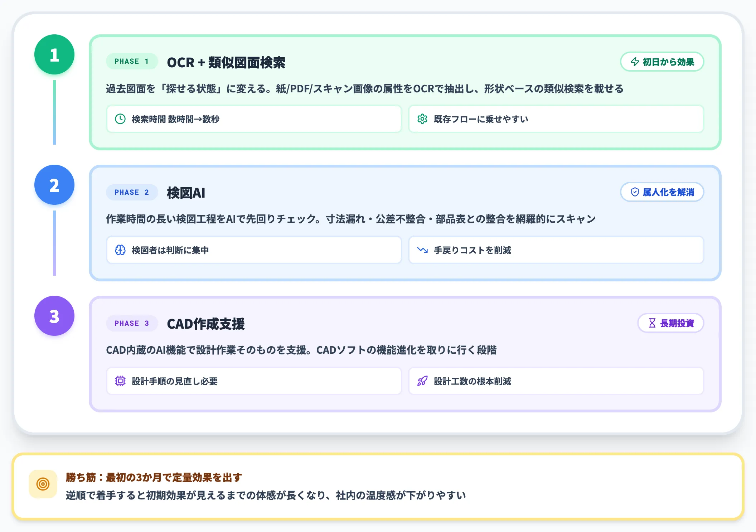Click the target icon next to 勝ち筋
The image size is (756, 532).
point(43,484)
